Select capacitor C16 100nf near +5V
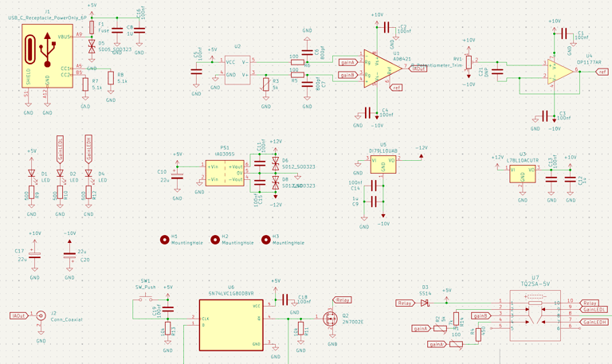The height and width of the screenshot is (364, 612). pos(139,30)
